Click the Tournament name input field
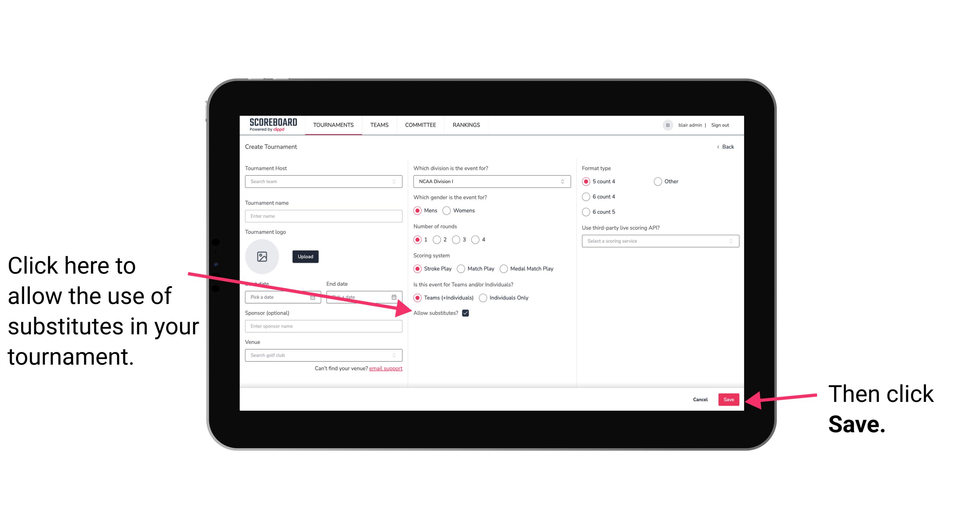The image size is (980, 527). (324, 216)
